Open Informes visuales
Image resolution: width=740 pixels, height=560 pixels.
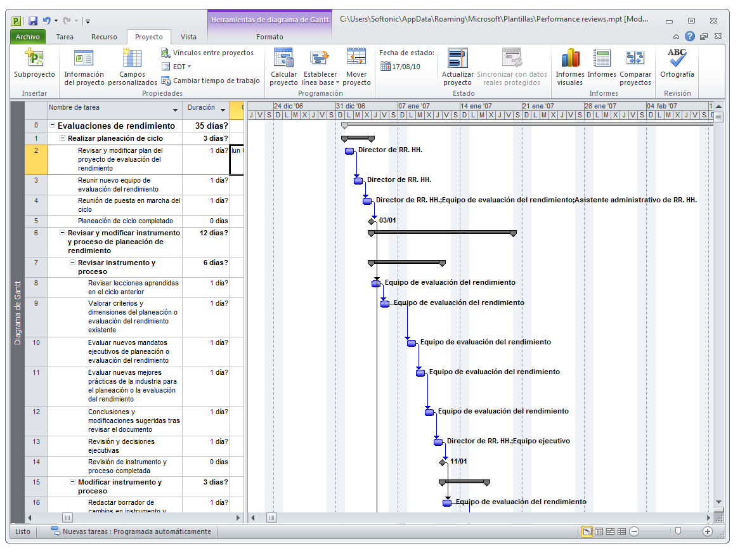[570, 67]
